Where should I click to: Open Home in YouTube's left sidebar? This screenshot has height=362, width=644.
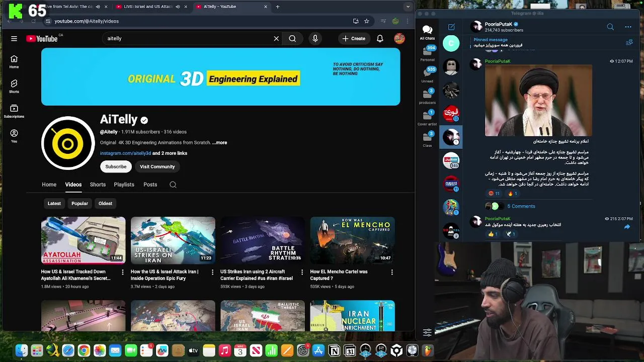[x=14, y=61]
